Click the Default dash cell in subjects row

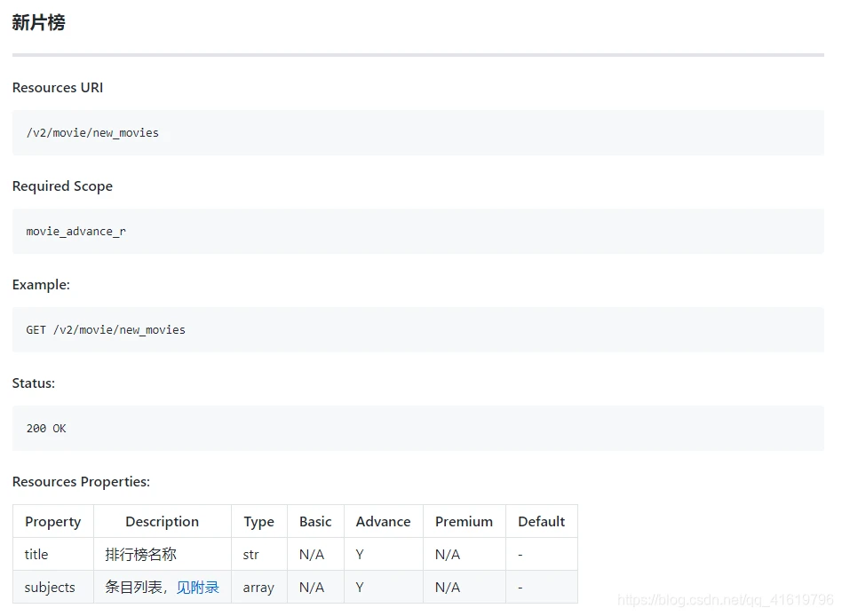[x=541, y=587]
